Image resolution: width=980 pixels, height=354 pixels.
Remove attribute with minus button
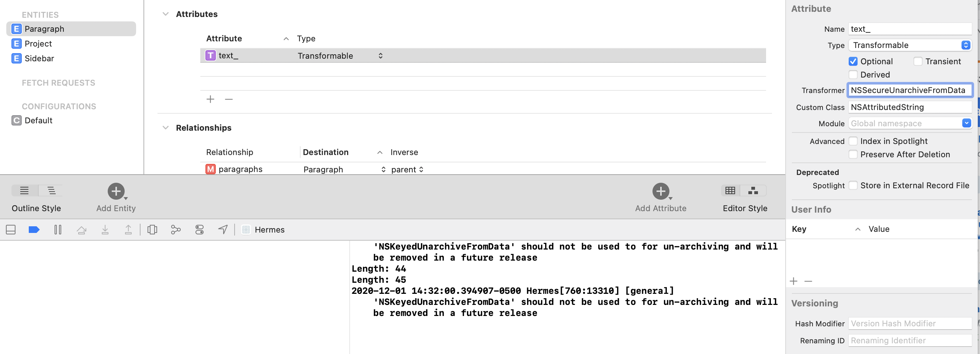(x=229, y=99)
